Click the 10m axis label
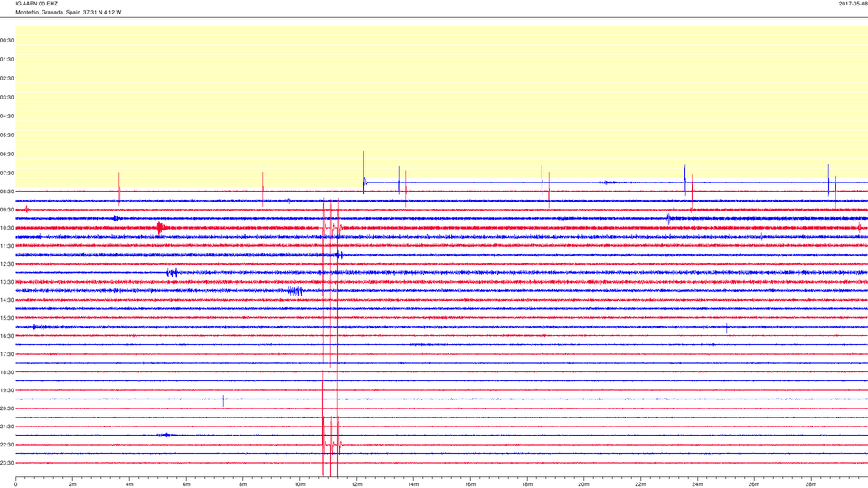The image size is (868, 488). coord(299,484)
